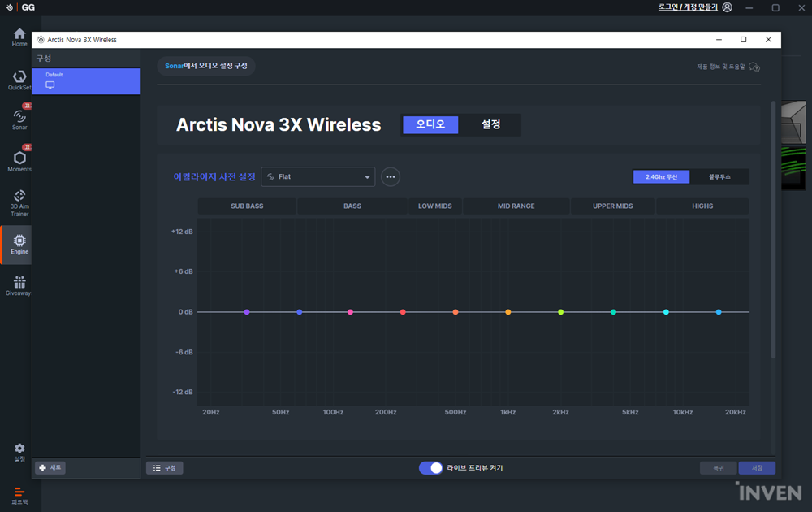The width and height of the screenshot is (812, 512).
Task: Select the BASS band header
Action: (352, 206)
